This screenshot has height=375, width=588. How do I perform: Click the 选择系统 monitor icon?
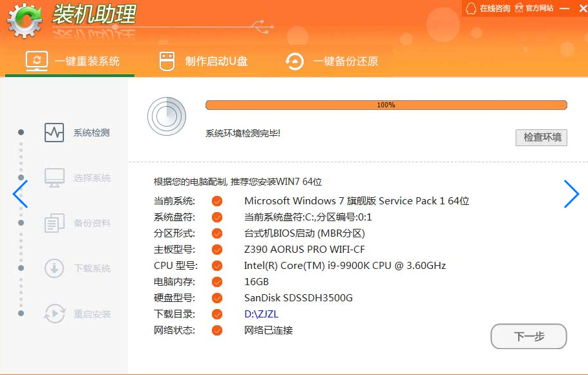[x=54, y=178]
